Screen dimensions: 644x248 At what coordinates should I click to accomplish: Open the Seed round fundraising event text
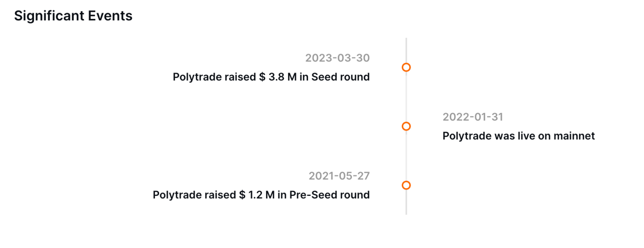(x=271, y=77)
